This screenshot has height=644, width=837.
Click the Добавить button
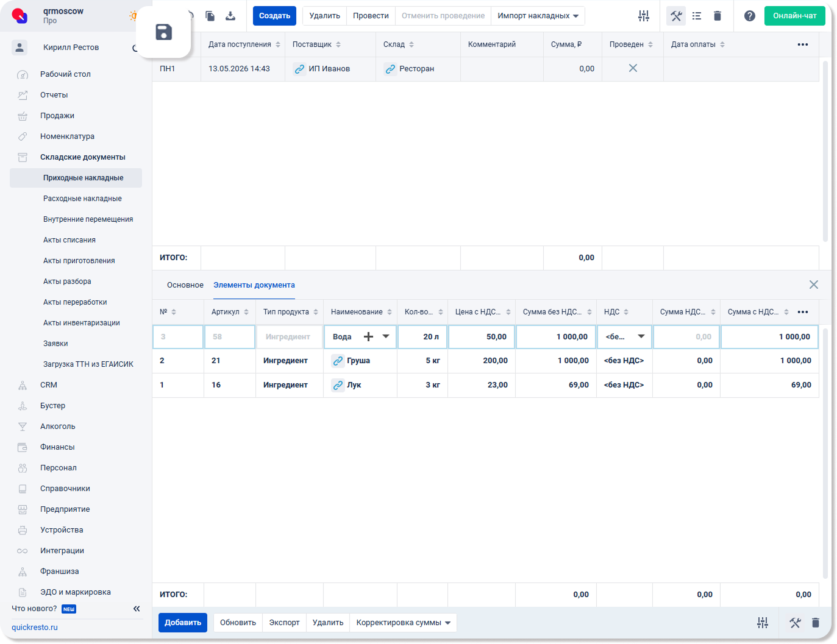click(x=183, y=623)
